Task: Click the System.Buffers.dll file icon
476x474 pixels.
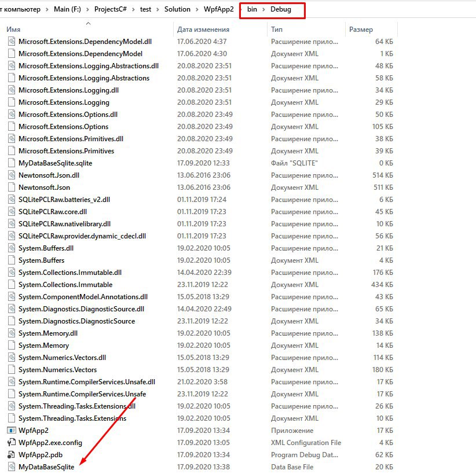Action: coord(12,248)
